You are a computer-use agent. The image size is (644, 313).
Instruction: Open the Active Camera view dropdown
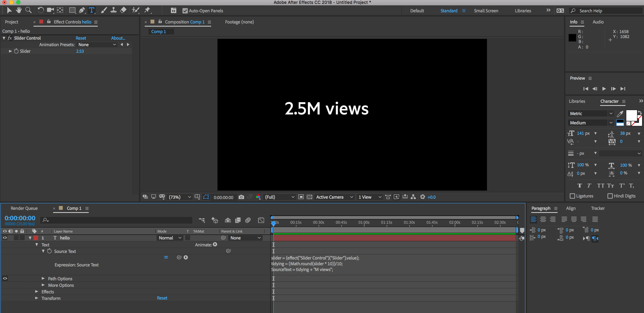tap(334, 197)
